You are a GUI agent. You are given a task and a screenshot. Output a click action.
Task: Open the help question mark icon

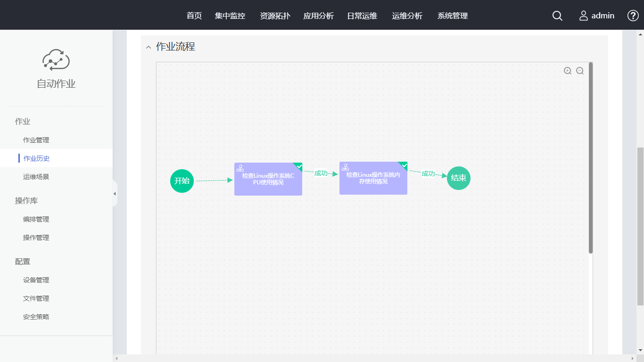633,16
